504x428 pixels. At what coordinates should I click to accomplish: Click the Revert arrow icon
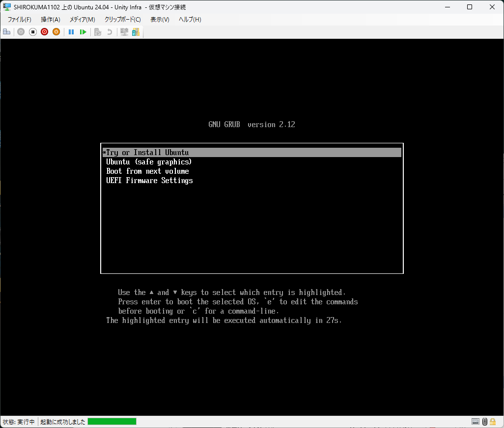110,32
